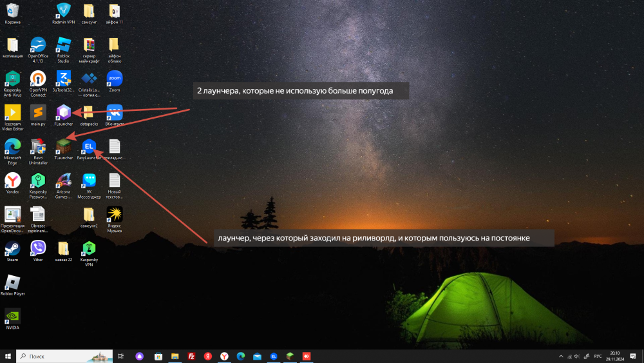Launch the Viber desktop shortcut

pos(38,251)
